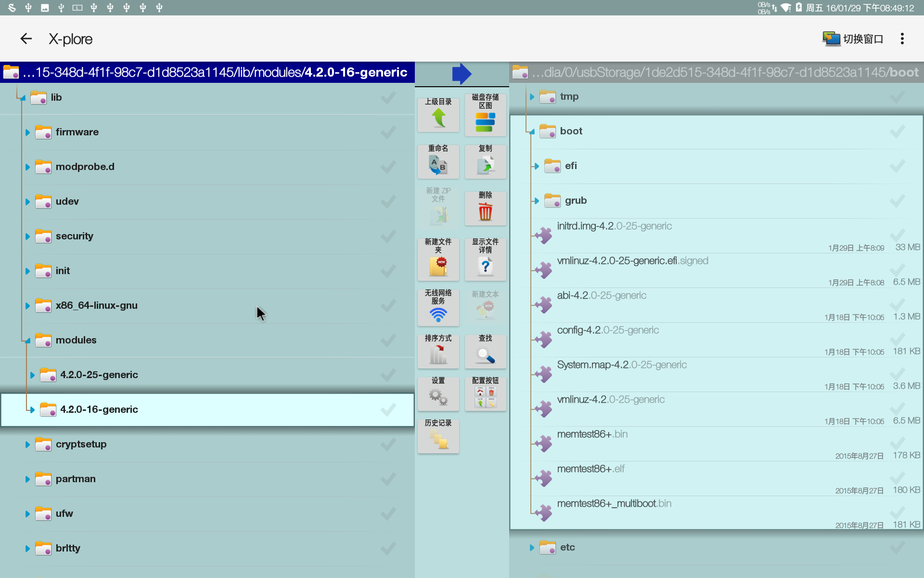Click the back arrow beside X-plore
This screenshot has height=578, width=924.
(x=26, y=39)
